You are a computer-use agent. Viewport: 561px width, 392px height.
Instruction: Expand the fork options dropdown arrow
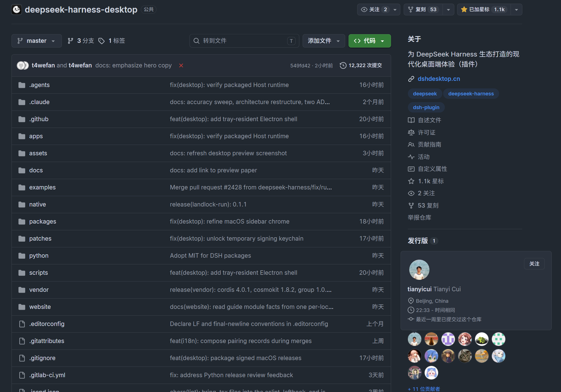(448, 10)
